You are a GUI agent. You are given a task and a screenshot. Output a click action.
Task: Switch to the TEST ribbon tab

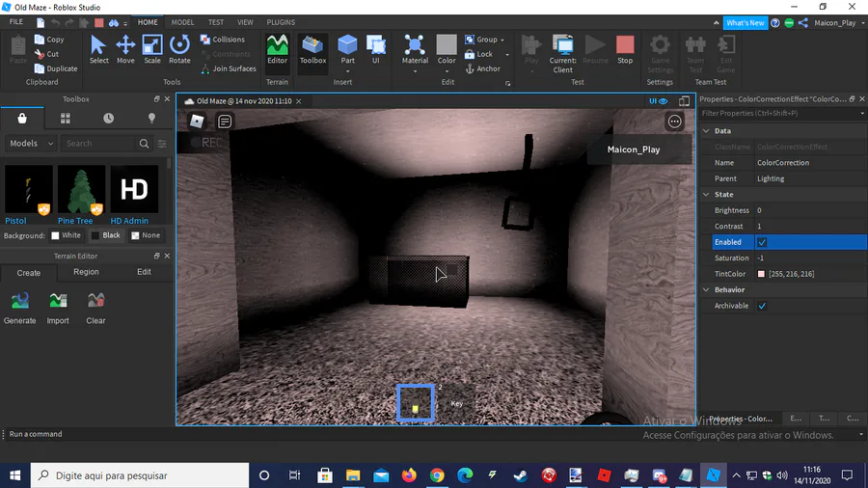click(x=216, y=22)
